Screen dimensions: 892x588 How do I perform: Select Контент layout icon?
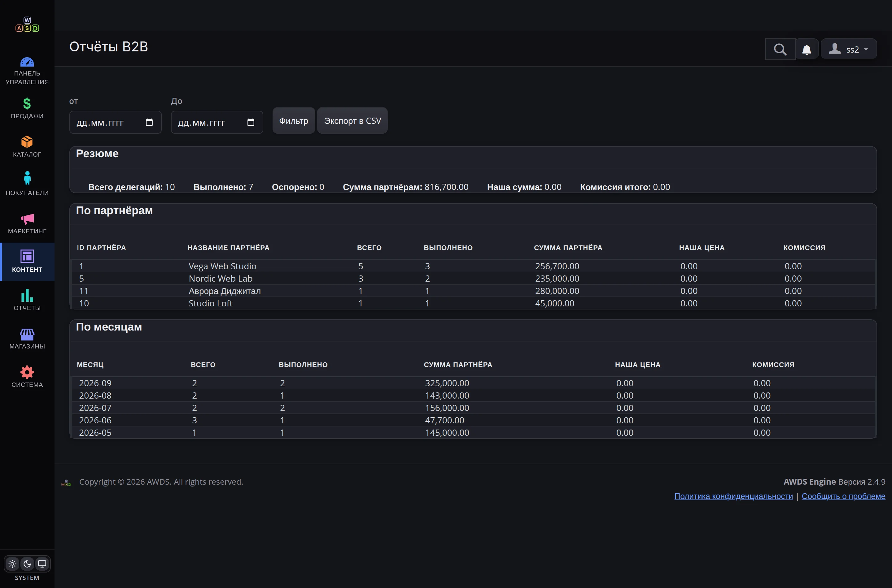[27, 256]
